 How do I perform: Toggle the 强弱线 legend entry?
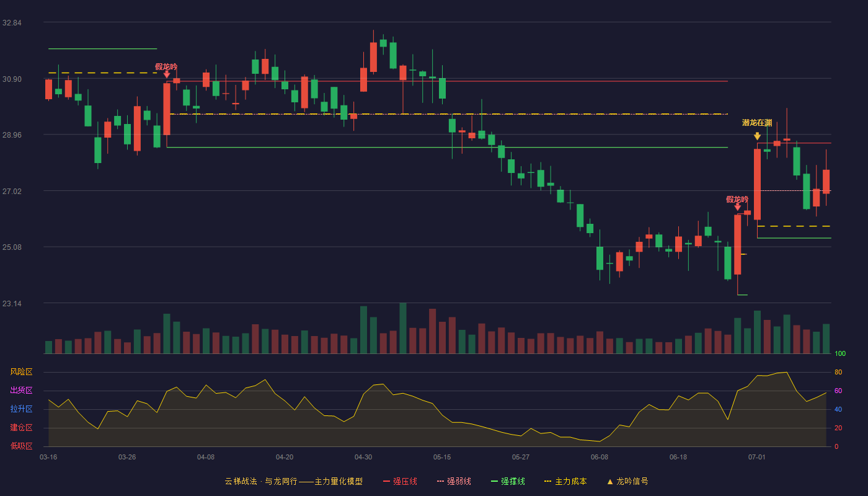pyautogui.click(x=454, y=481)
